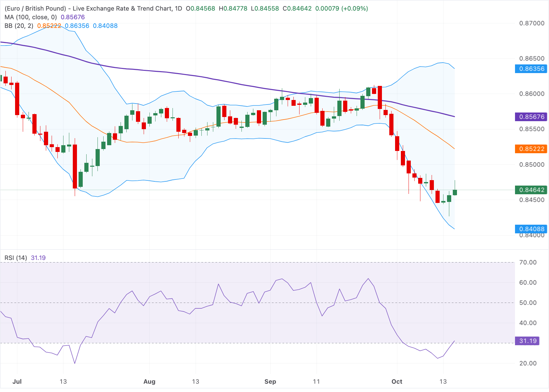Click the 0.84500 price axis label
The image size is (549, 392).
click(x=532, y=200)
